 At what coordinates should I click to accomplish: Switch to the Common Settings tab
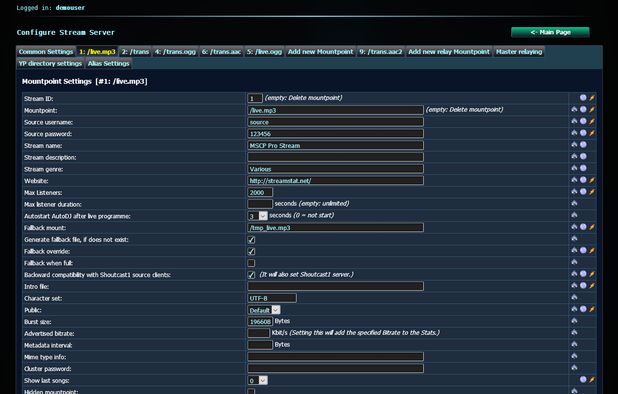coord(46,52)
